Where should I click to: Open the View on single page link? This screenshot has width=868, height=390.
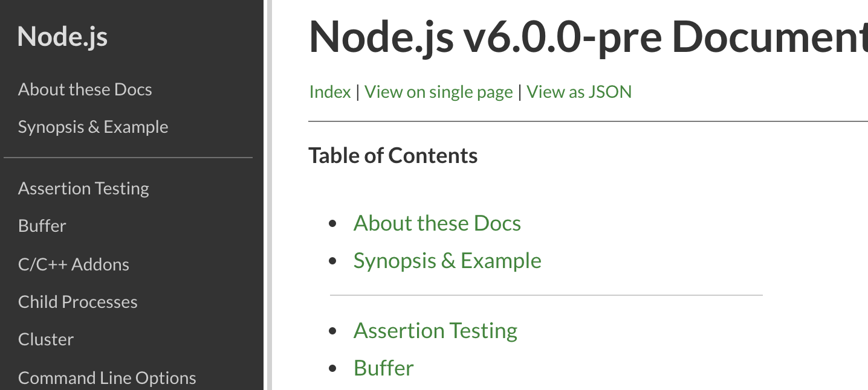point(439,92)
